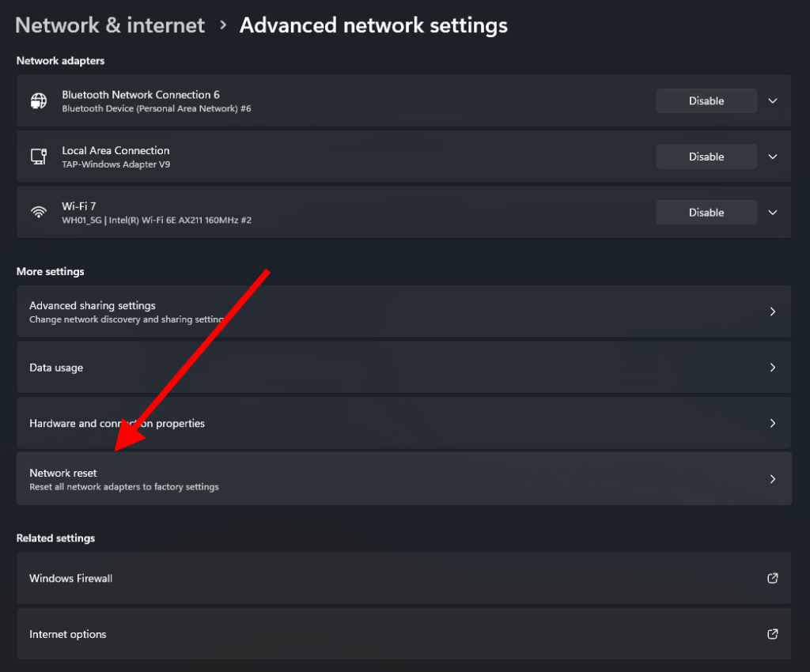Click the Data usage arrow icon

tap(773, 368)
